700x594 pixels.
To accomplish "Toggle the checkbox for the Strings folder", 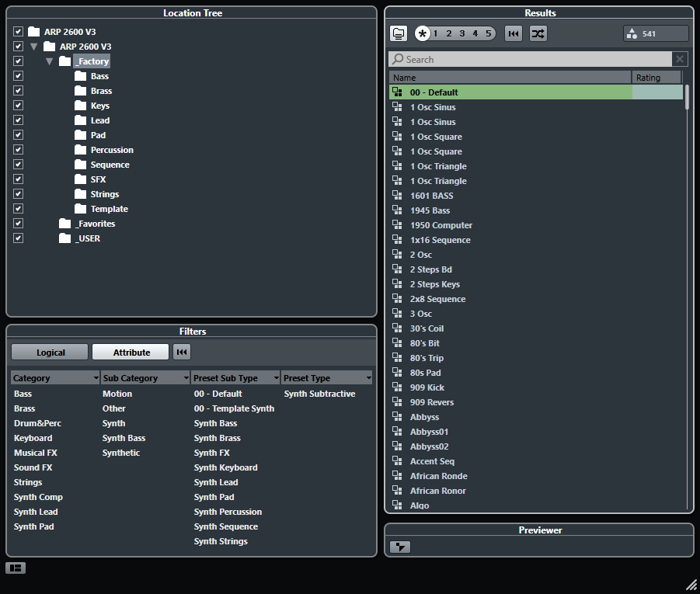I will pyautogui.click(x=18, y=193).
